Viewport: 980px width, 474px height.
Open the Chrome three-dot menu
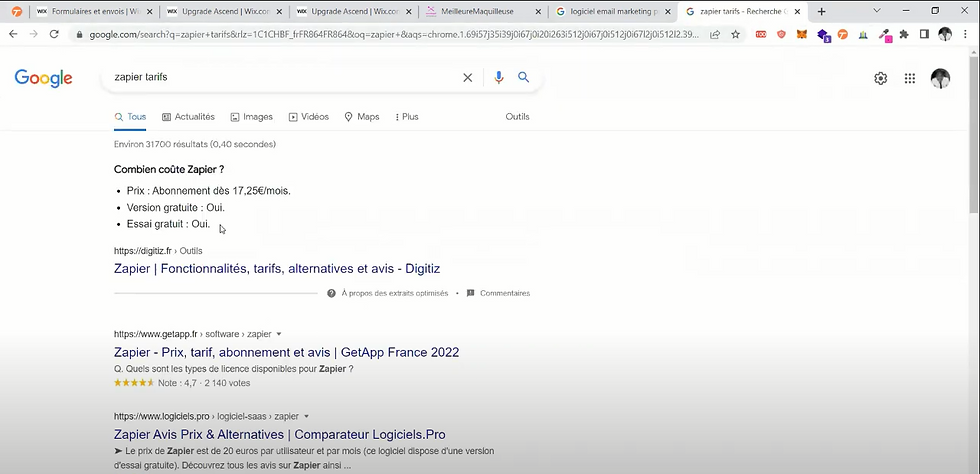966,34
